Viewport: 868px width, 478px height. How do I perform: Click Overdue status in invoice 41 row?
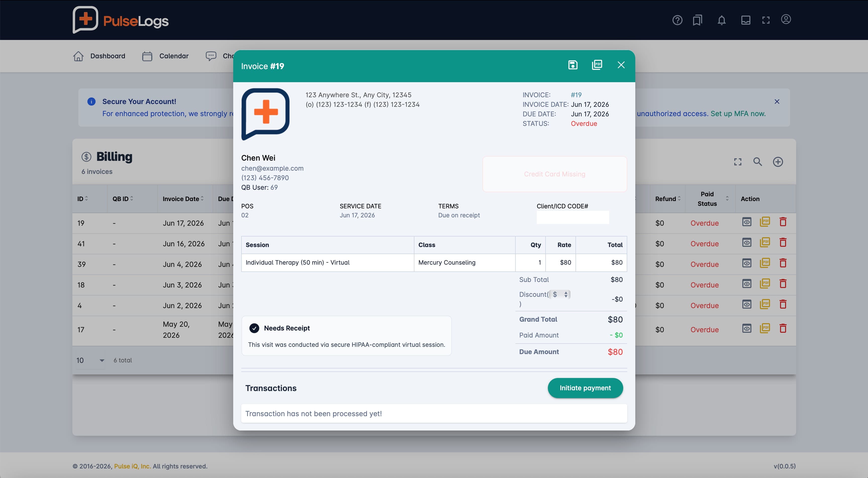pyautogui.click(x=705, y=244)
